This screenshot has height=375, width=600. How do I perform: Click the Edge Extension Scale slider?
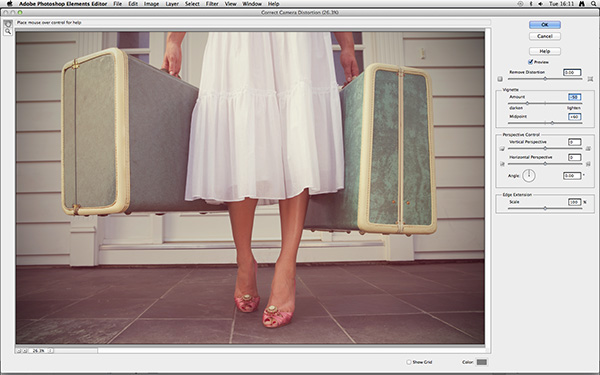pyautogui.click(x=545, y=209)
